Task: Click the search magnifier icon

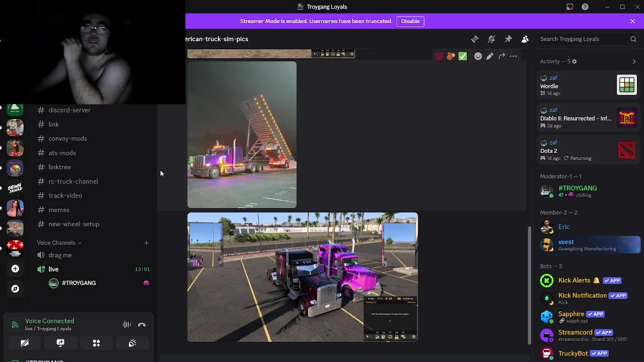Action: (x=633, y=39)
